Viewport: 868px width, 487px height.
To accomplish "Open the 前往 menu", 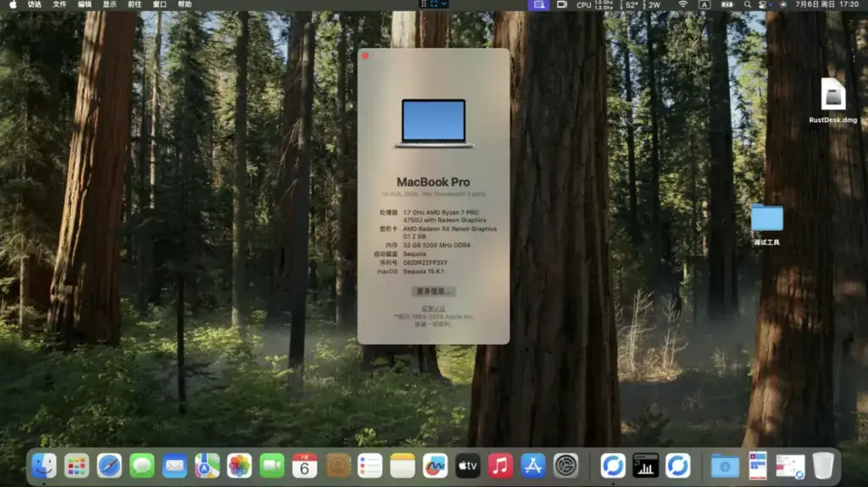I will coord(135,4).
